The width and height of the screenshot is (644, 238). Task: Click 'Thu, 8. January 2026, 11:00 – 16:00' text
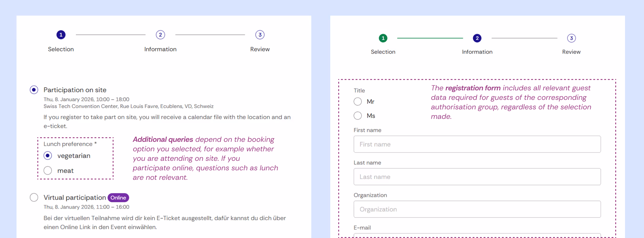coord(86,207)
